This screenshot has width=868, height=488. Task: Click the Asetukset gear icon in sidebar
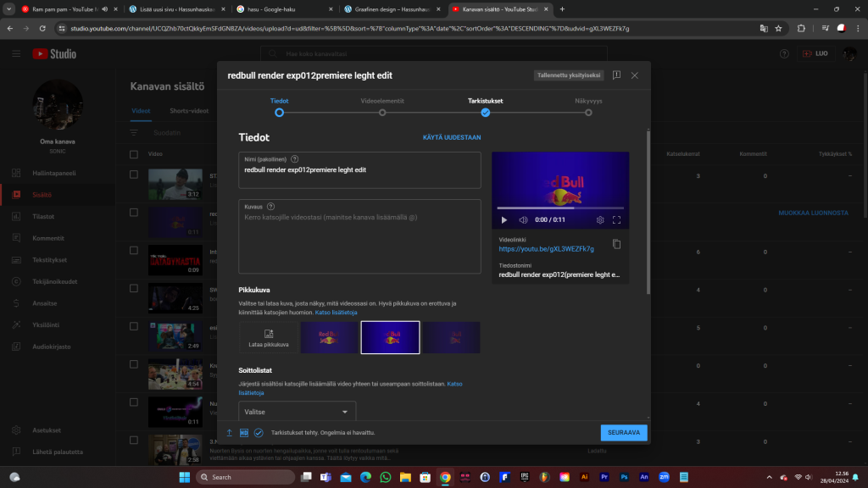[16, 430]
